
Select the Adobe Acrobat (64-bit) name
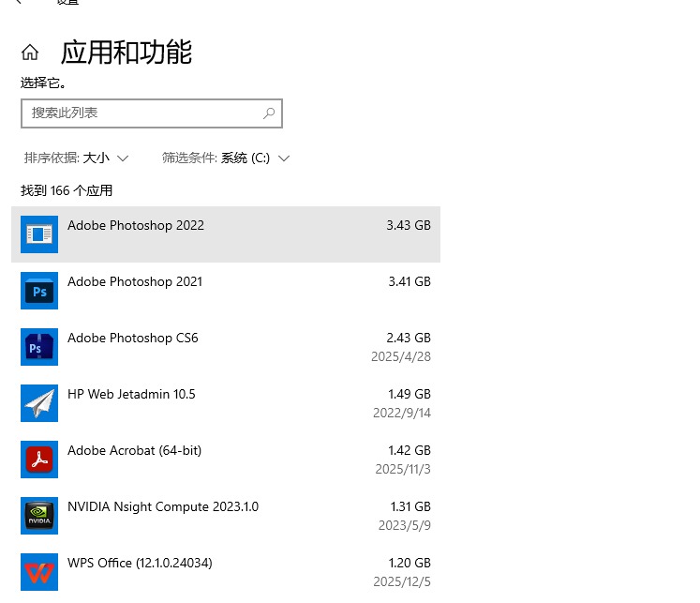click(134, 450)
